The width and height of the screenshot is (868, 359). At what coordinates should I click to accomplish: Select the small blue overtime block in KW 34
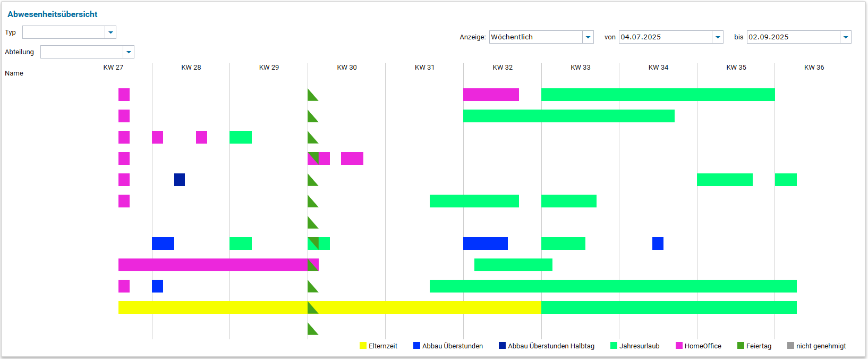(658, 244)
